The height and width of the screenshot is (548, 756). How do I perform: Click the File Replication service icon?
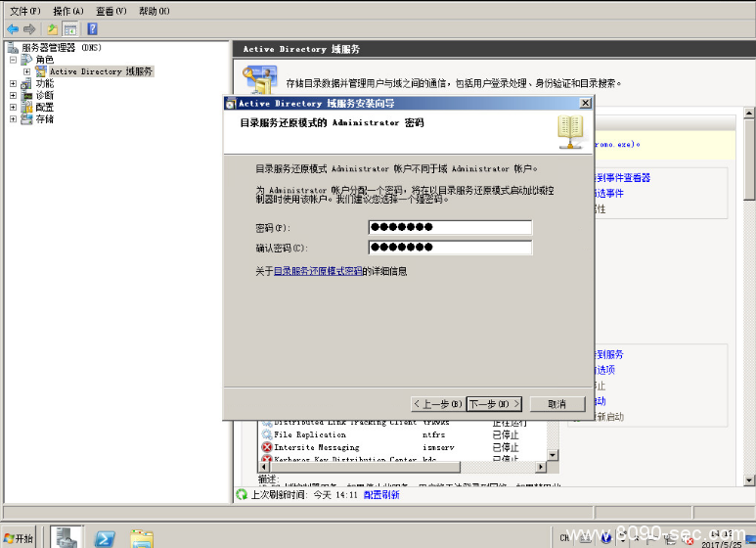pos(267,434)
